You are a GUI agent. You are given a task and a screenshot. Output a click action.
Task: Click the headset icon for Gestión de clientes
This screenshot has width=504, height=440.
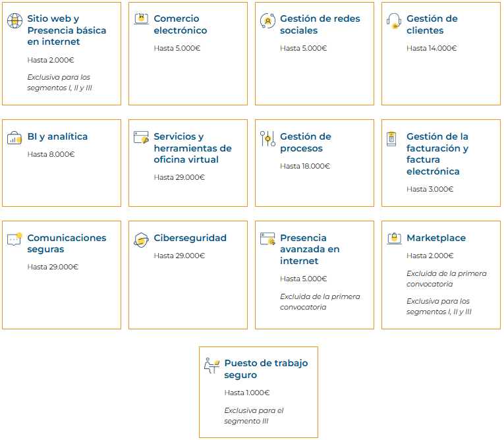click(x=394, y=20)
